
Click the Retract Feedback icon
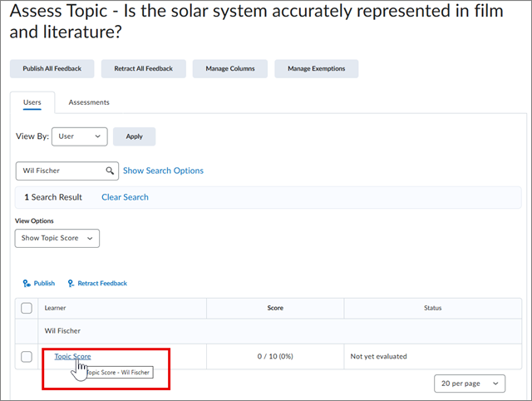pos(71,284)
